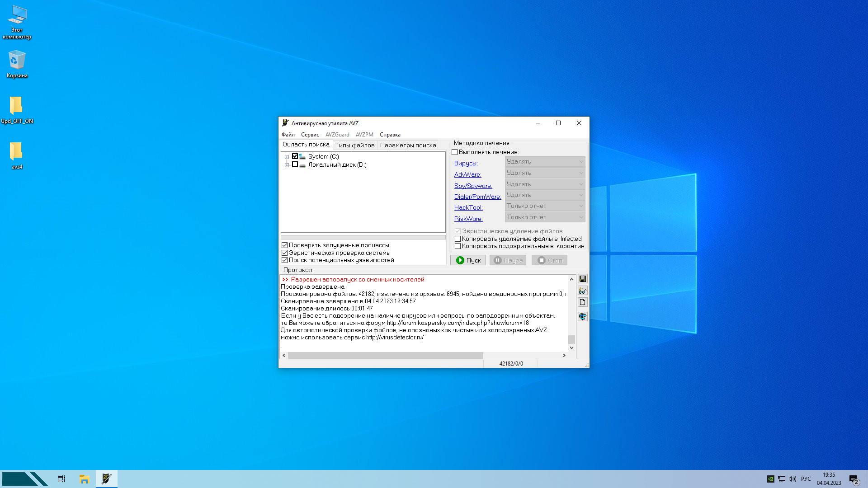Open the Сервис menu
This screenshot has height=488, width=868.
coord(310,135)
